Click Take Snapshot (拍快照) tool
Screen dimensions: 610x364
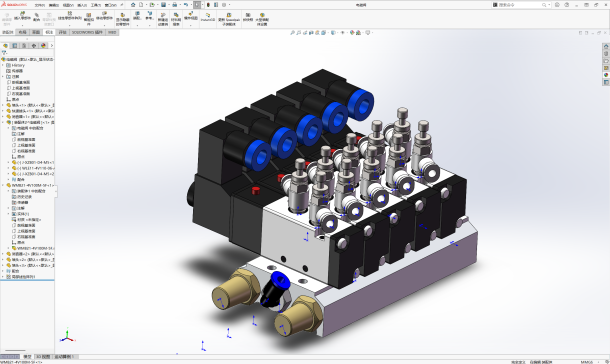(247, 17)
